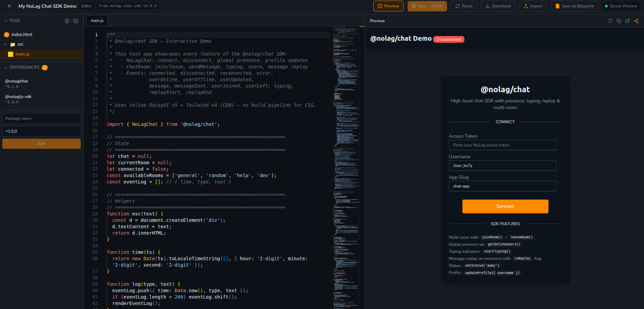The image size is (644, 309).
Task: Click the Package name input field
Action: 41,118
